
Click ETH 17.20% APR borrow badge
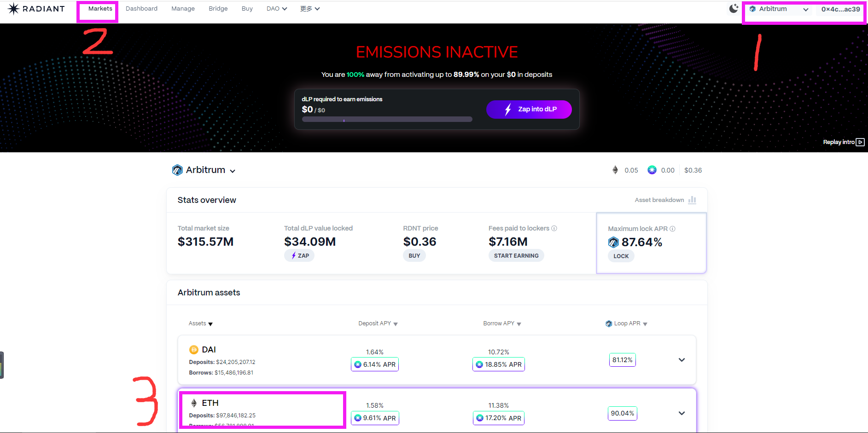499,418
